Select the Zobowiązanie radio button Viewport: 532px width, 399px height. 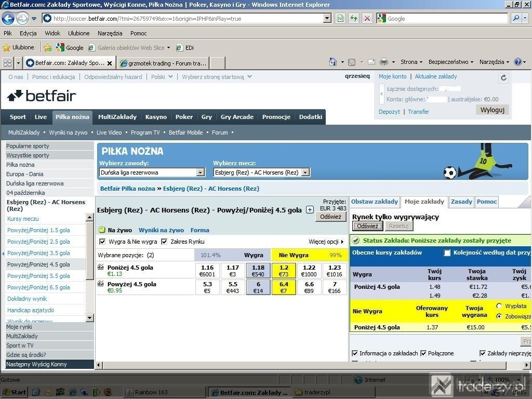tap(499, 316)
